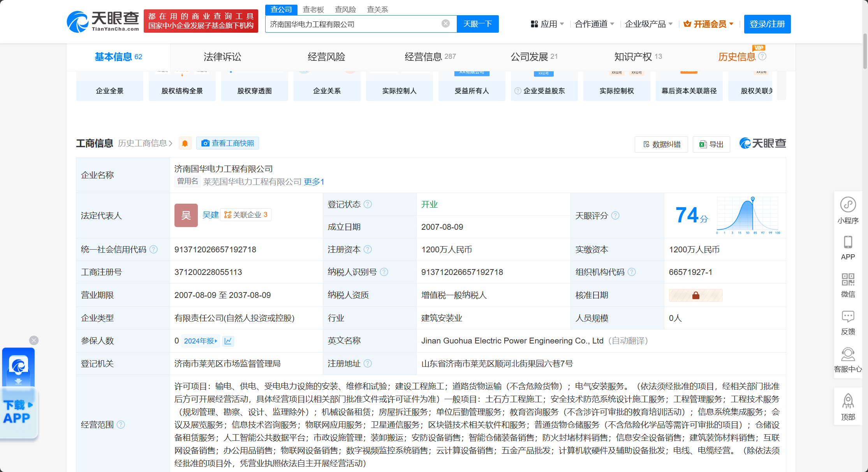Expand the 企业级产品 dropdown menu

(649, 24)
